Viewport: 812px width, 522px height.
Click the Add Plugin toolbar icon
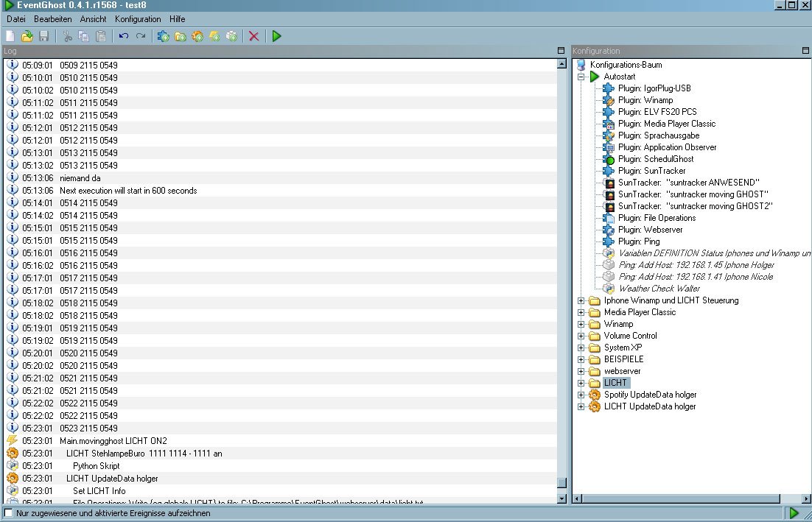pos(163,36)
